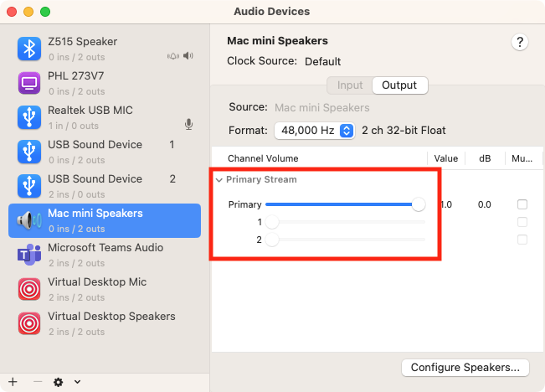
Task: Click the Clock Source Default value
Action: coord(322,62)
